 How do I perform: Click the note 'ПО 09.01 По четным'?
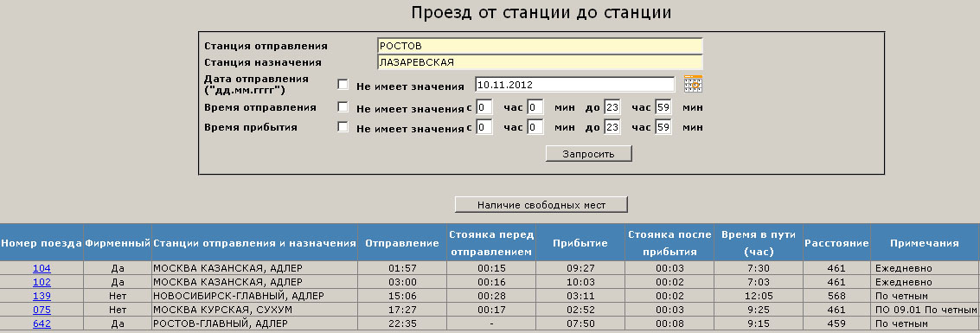tap(926, 310)
